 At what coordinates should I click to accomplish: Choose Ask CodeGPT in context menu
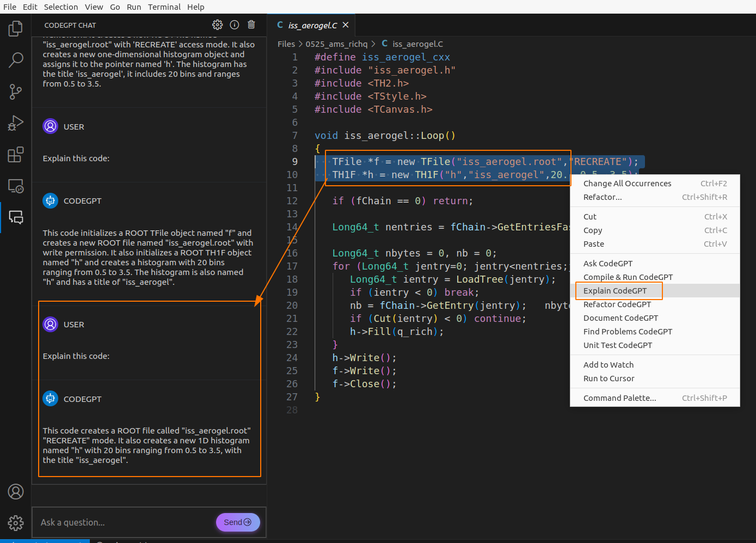655,264
